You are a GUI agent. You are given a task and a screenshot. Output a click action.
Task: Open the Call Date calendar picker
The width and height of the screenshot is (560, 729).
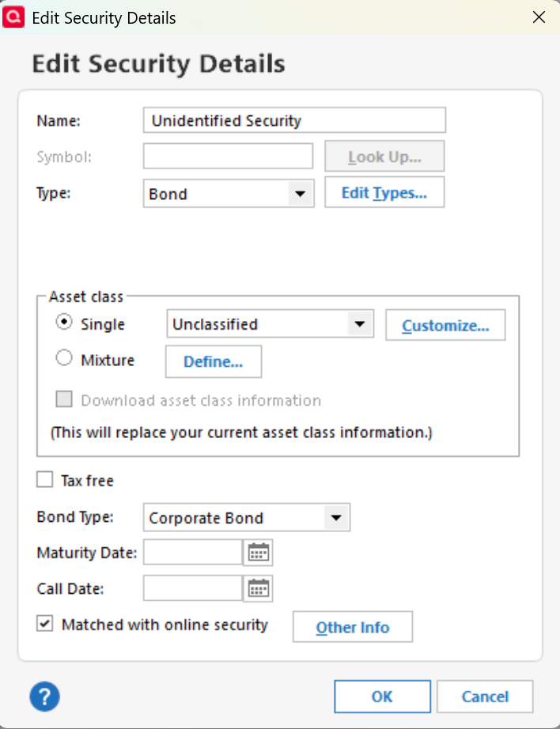(259, 588)
